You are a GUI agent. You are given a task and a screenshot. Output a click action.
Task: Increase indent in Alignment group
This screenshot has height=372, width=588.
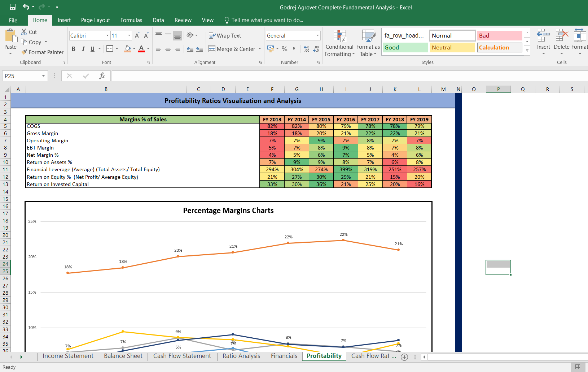(x=199, y=49)
